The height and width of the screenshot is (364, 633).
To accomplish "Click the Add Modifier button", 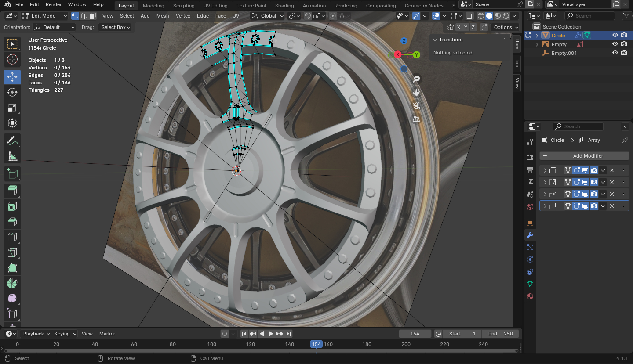I will click(x=584, y=156).
